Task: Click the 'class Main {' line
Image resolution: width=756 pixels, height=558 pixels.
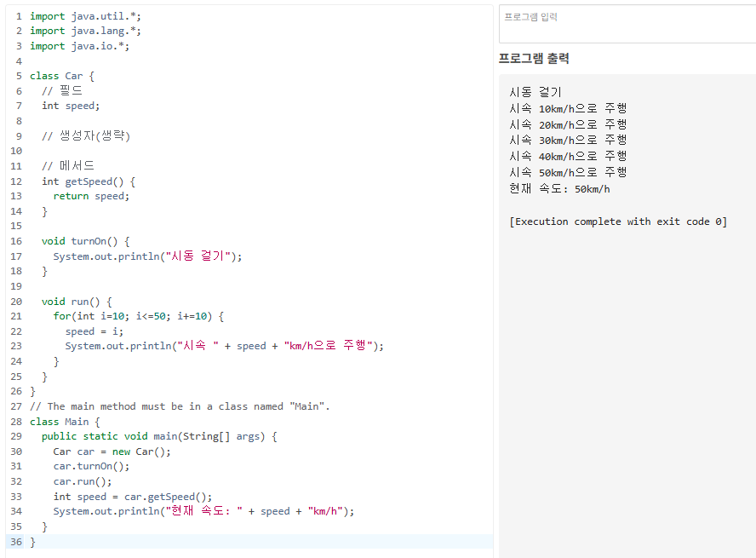Action: tap(65, 422)
